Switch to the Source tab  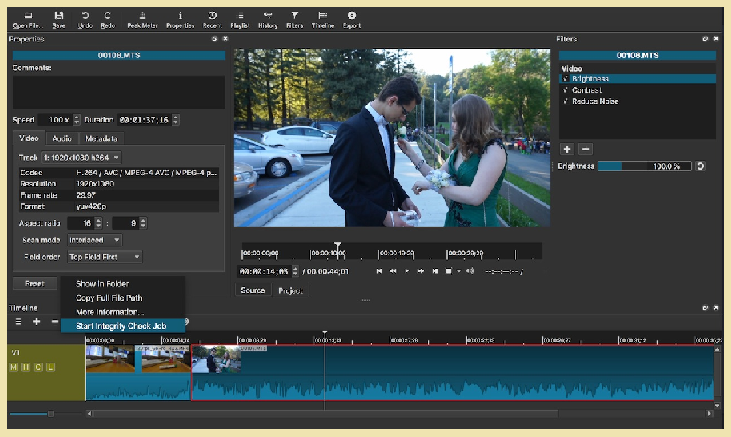pyautogui.click(x=253, y=290)
